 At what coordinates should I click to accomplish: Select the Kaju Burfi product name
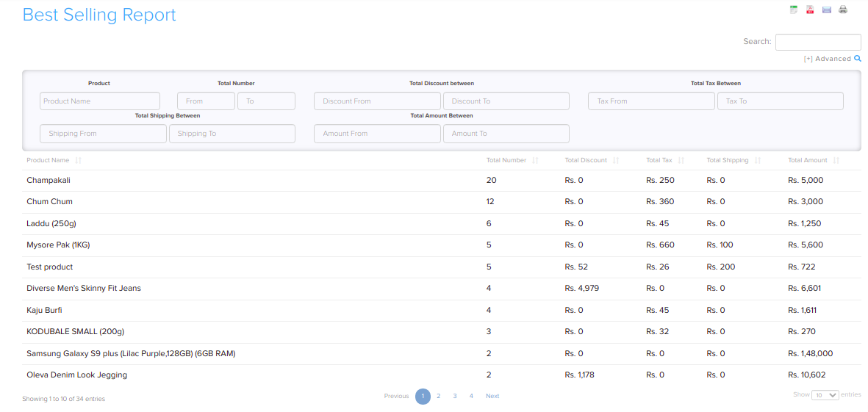coord(44,310)
